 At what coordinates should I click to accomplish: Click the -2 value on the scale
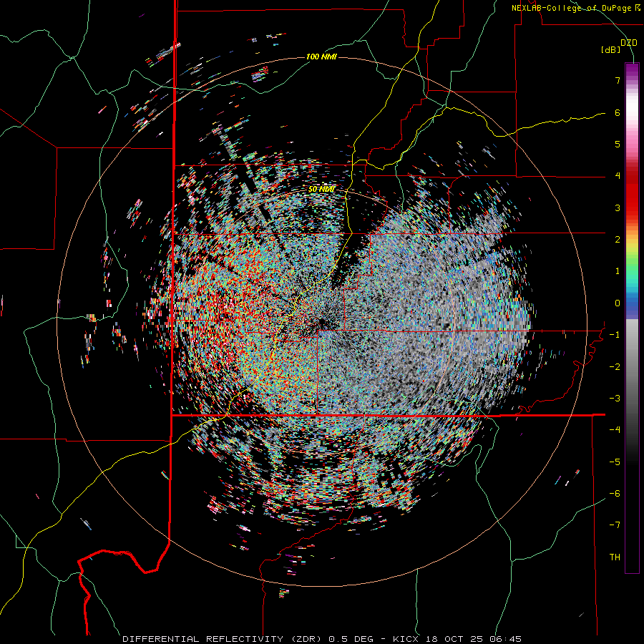pyautogui.click(x=615, y=367)
